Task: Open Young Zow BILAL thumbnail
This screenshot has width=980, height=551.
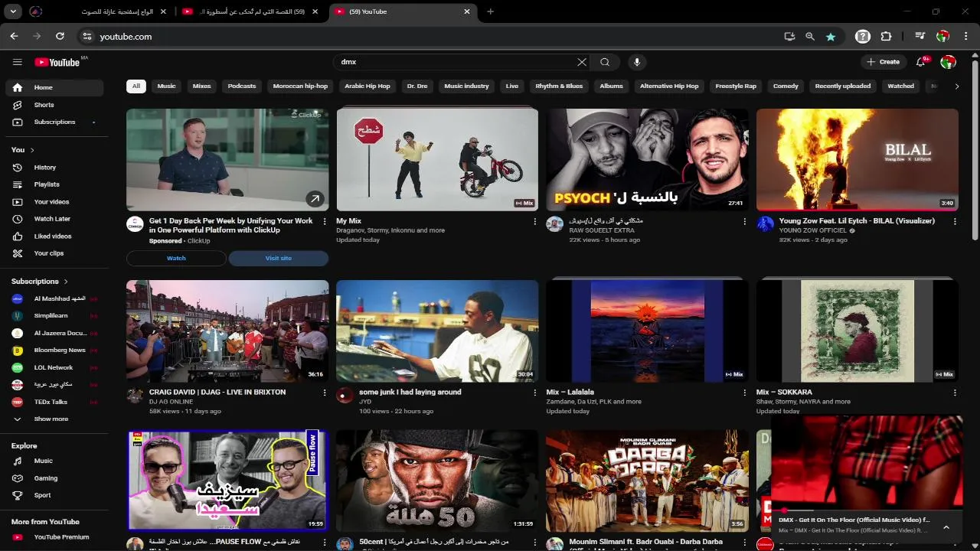Action: coord(857,159)
